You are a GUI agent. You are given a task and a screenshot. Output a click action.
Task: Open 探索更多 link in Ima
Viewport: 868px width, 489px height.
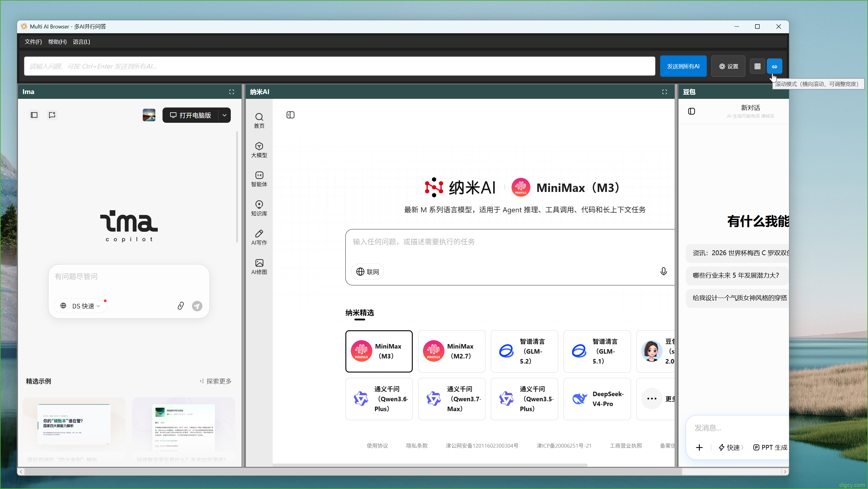(216, 381)
